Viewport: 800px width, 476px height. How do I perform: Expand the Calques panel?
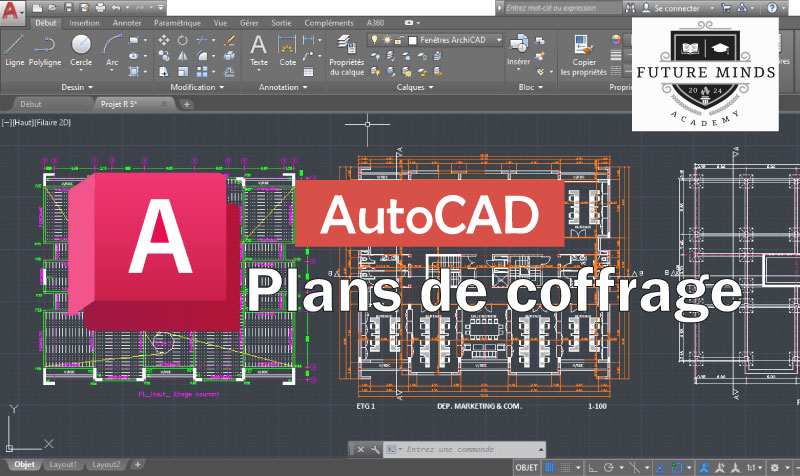coord(415,87)
